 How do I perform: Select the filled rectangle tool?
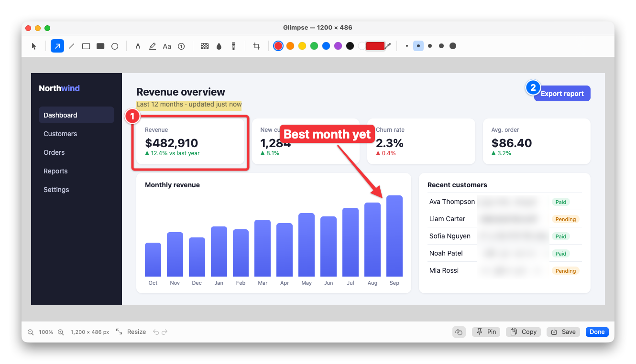click(100, 46)
